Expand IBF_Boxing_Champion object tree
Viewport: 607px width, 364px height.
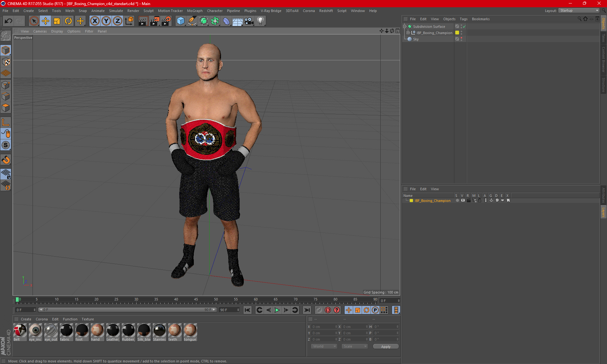(x=408, y=33)
